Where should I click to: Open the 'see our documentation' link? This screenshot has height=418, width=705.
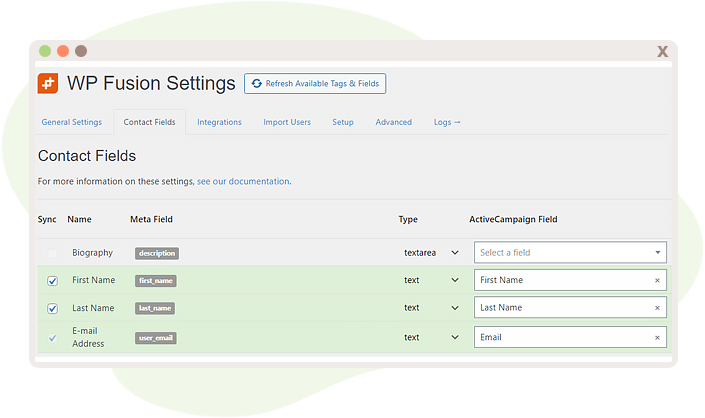(x=243, y=181)
